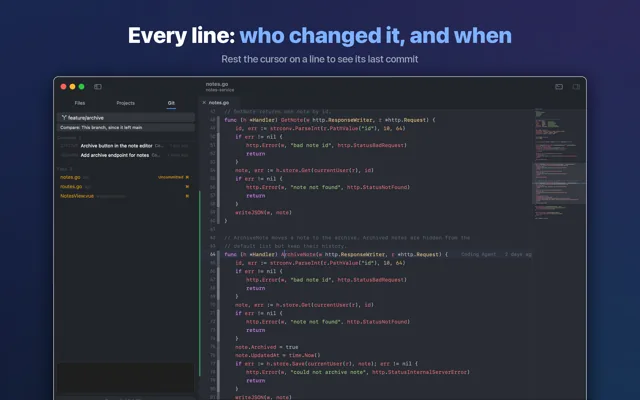Image resolution: width=640 pixels, height=400 pixels.
Task: Open the feature/archive branch selector
Action: [126, 118]
